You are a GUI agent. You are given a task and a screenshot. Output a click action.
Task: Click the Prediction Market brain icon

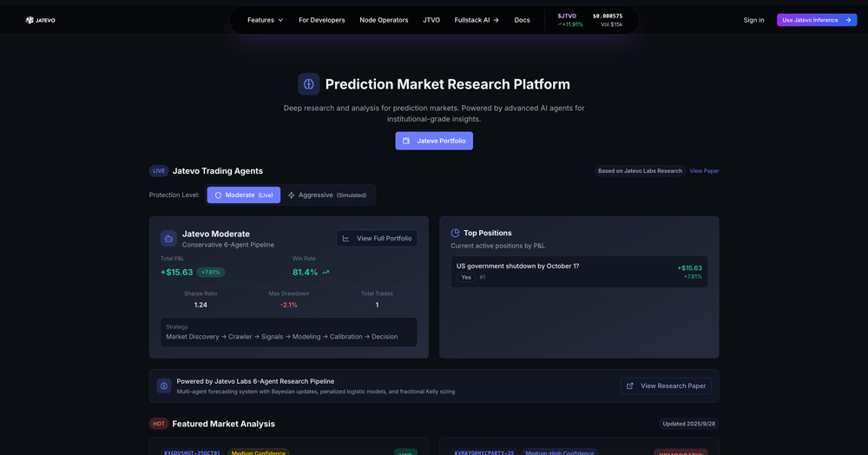coord(308,84)
